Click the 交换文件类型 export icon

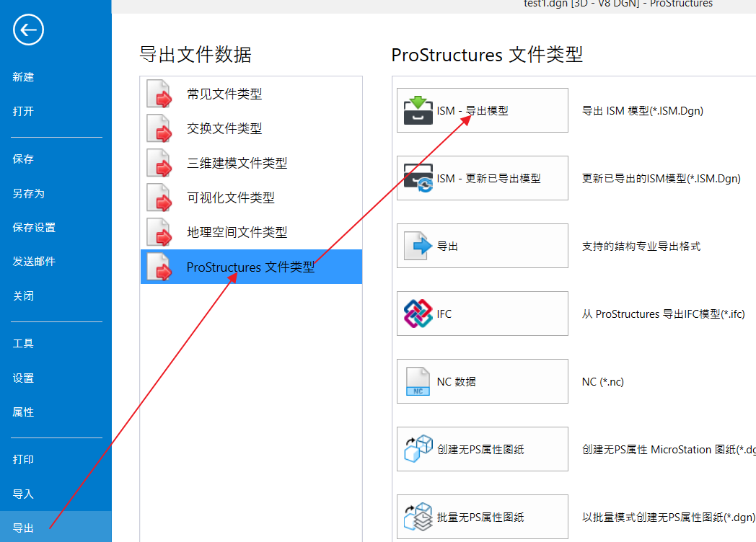point(159,128)
